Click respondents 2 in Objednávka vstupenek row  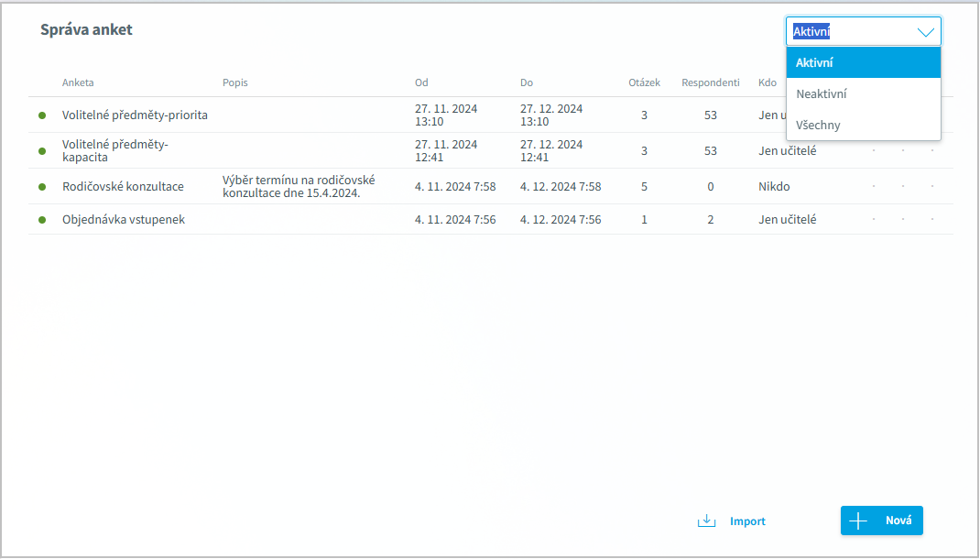click(x=711, y=219)
